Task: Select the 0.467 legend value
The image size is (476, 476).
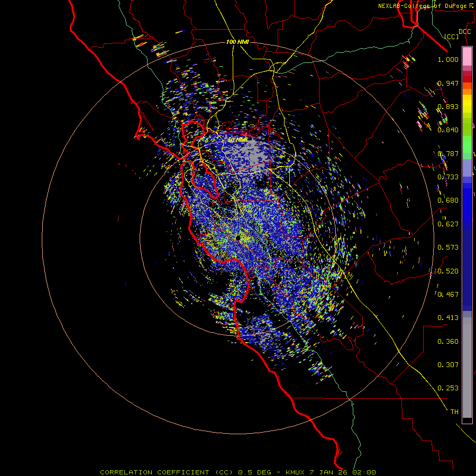Action: (448, 294)
